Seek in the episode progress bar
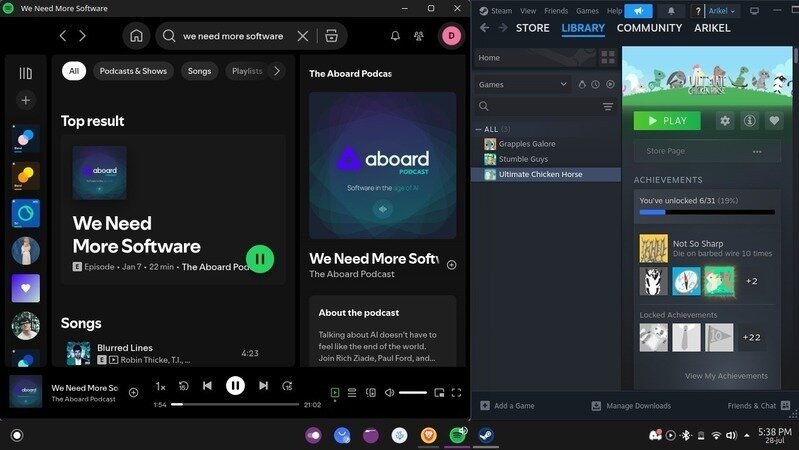This screenshot has width=799, height=450. pos(235,404)
